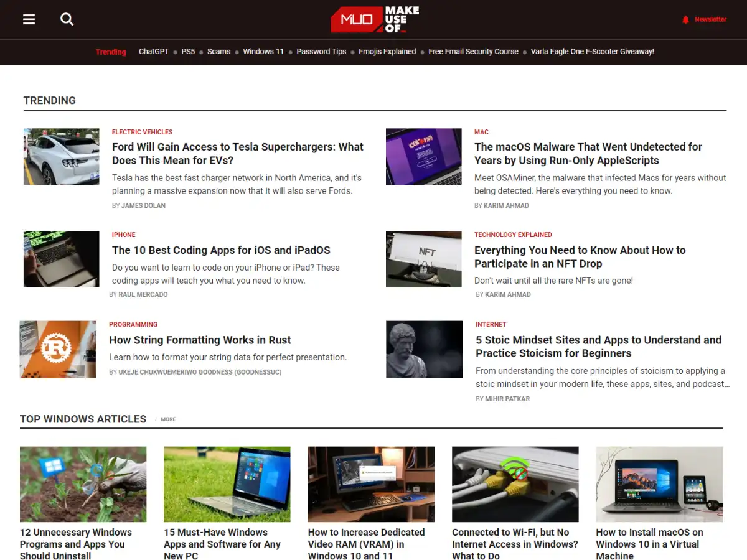Viewport: 747px width, 560px height.
Task: Open Technology Explained category label
Action: click(513, 235)
